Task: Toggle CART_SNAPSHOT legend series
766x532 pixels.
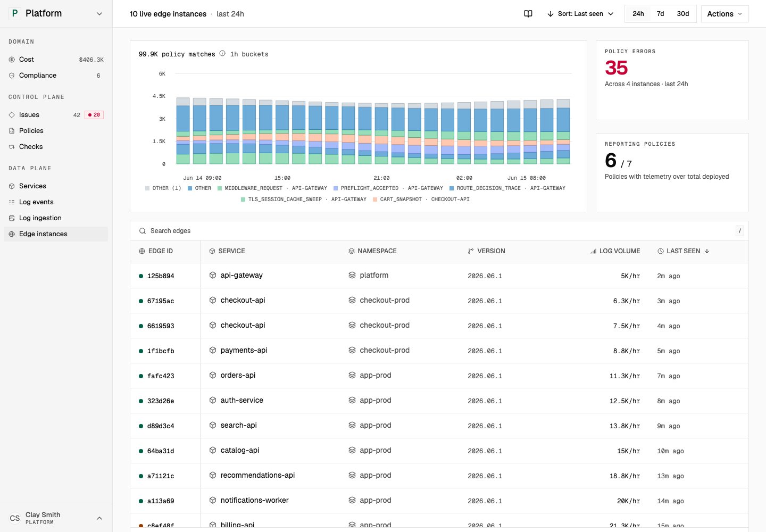Action: point(421,199)
